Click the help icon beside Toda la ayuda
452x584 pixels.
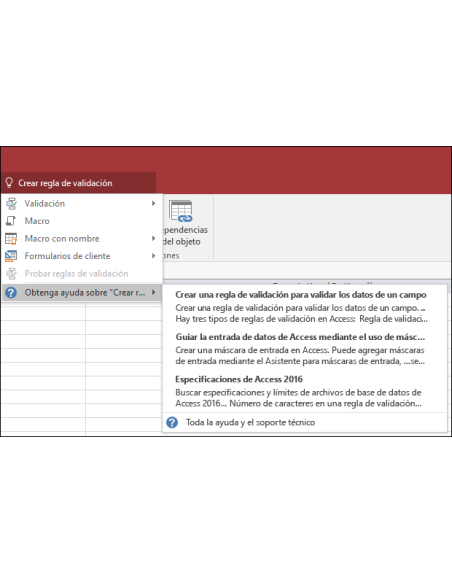(x=172, y=422)
